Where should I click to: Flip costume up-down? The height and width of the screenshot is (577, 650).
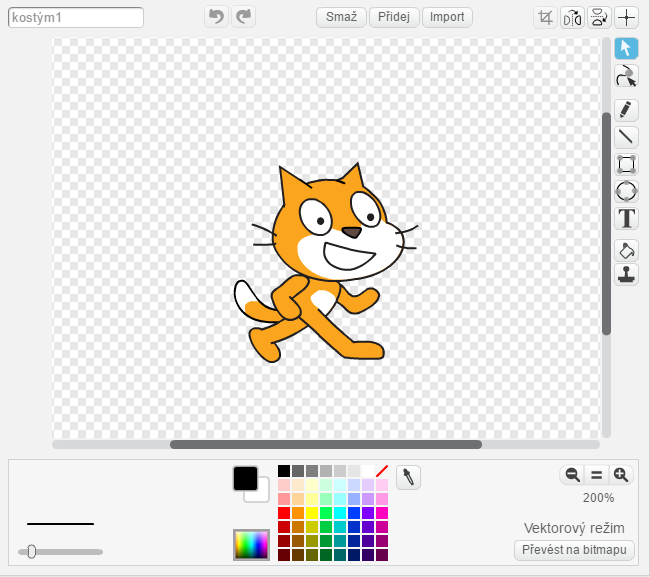click(599, 17)
